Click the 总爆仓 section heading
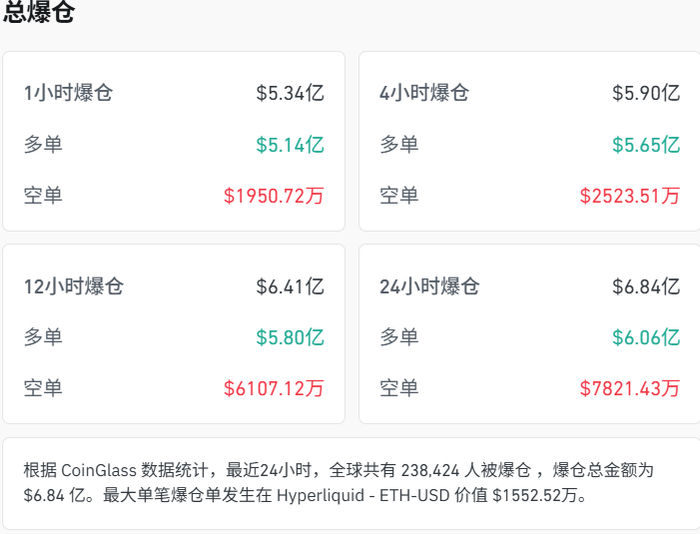 39,13
